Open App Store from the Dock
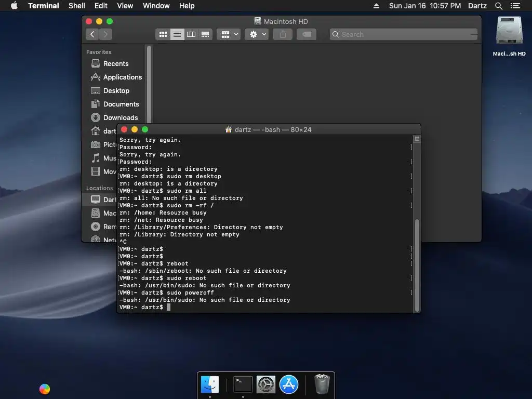Viewport: 532px width, 399px height. point(289,384)
